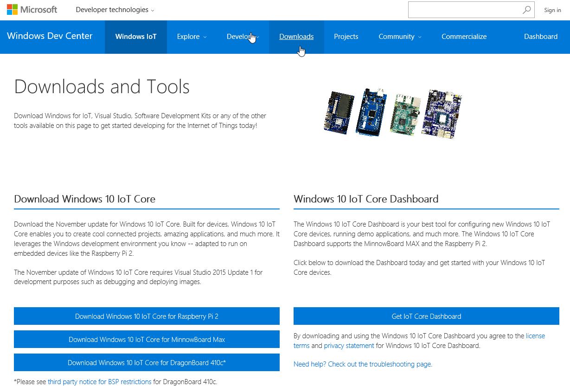570x392 pixels.
Task: Open the Dashboard nav link
Action: tap(541, 37)
